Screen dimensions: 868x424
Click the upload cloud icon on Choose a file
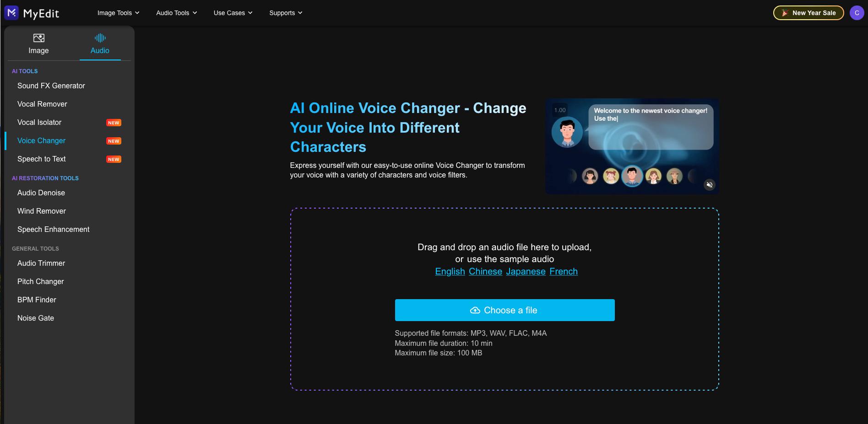tap(476, 310)
